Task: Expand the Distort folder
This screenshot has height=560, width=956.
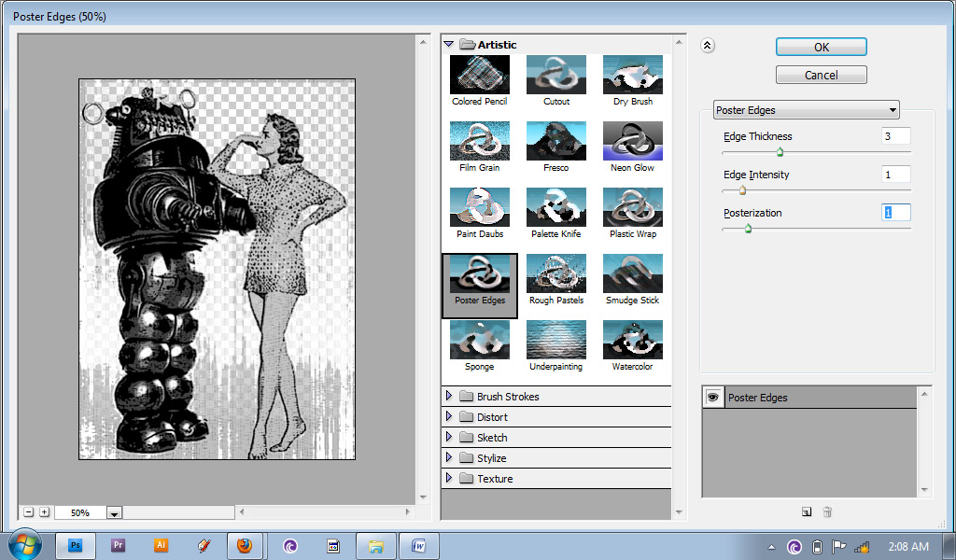Action: coord(449,416)
